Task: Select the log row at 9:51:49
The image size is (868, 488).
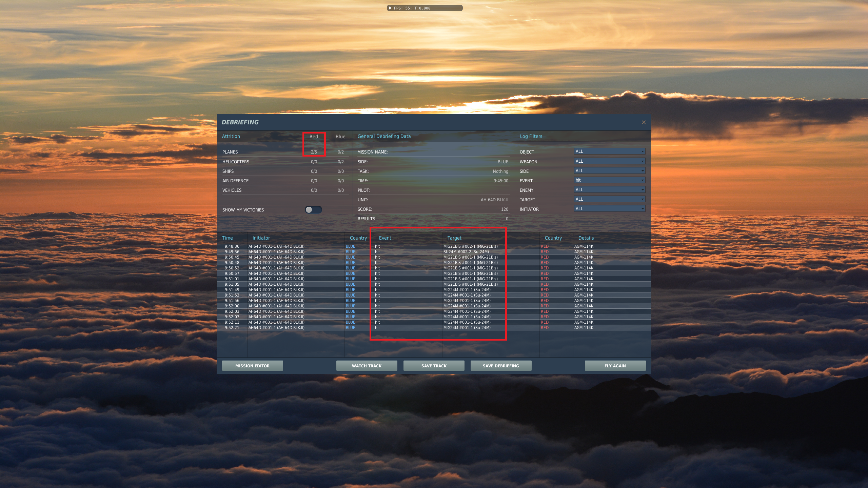Action: point(434,290)
